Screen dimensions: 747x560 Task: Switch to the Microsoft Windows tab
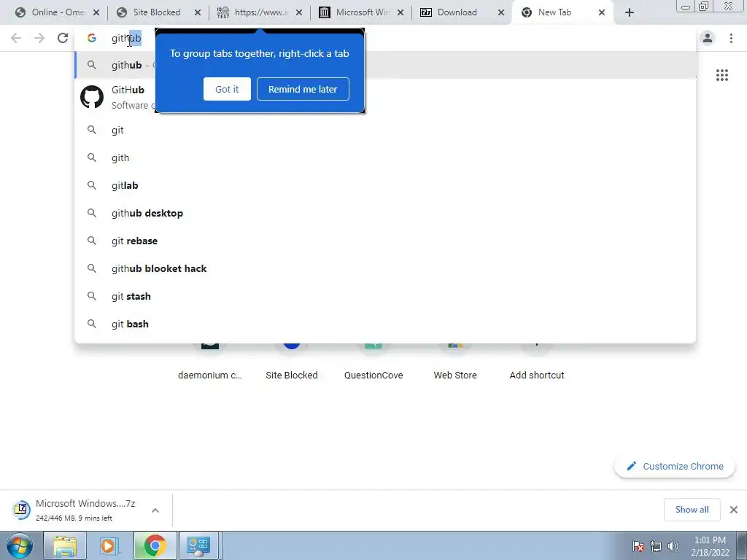360,12
